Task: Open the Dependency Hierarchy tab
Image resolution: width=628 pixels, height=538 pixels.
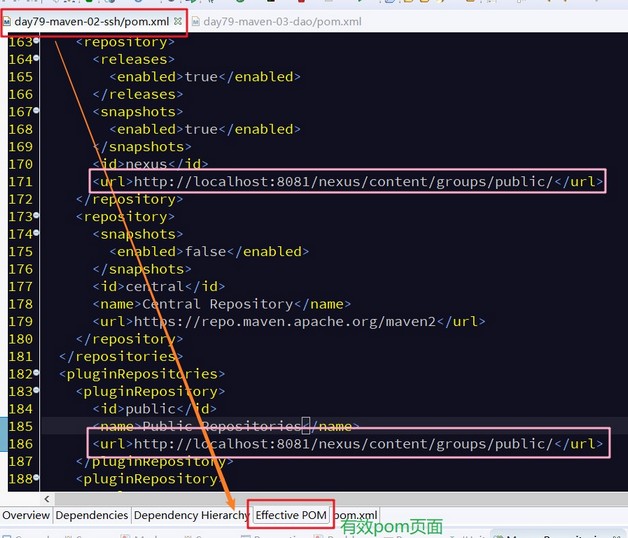Action: [191, 515]
